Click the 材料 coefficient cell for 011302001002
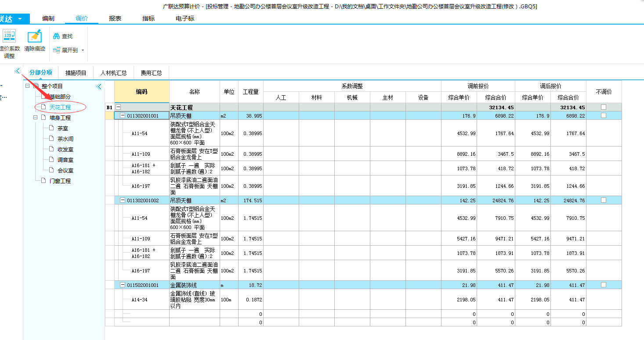Image resolution: width=644 pixels, height=340 pixels. tap(316, 200)
